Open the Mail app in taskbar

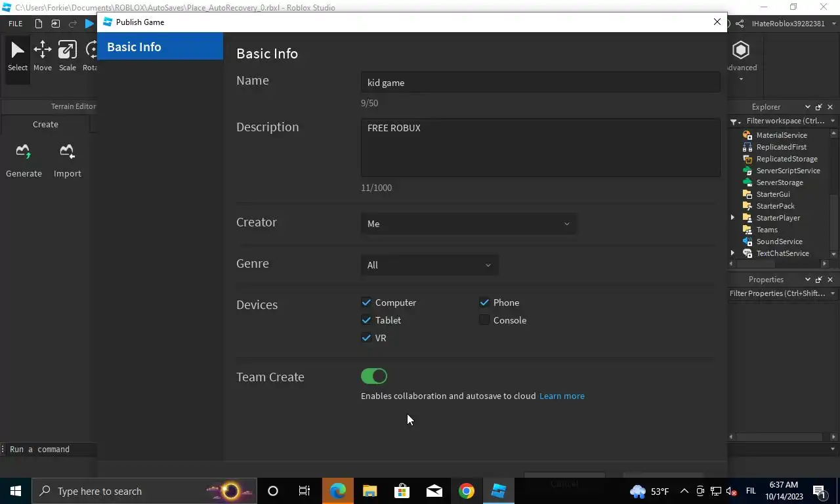(x=434, y=491)
